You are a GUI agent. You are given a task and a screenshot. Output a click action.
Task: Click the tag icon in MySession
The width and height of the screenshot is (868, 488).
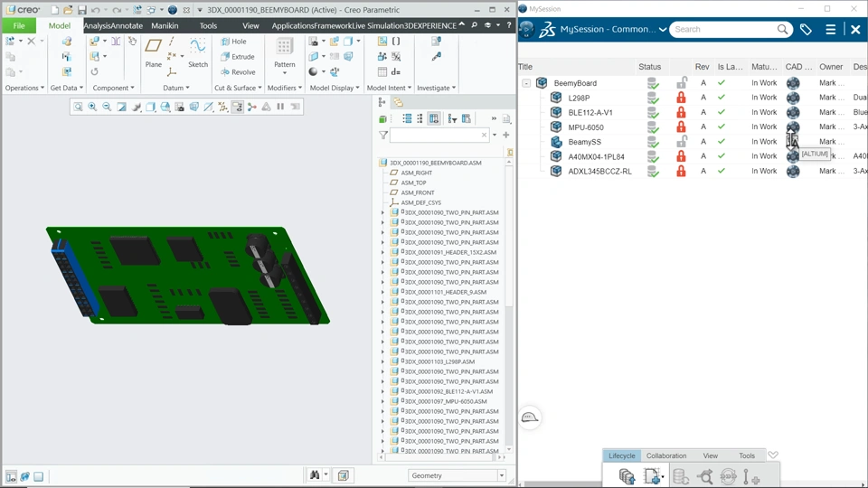click(806, 29)
